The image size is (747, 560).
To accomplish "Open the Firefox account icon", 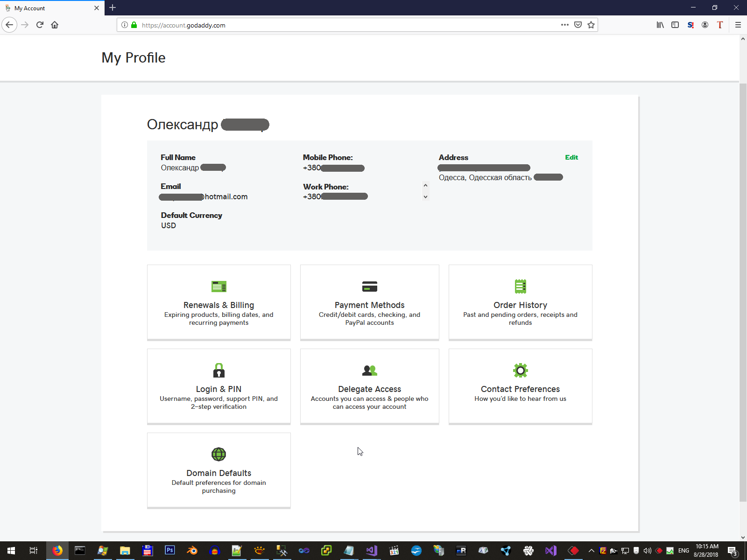I will (705, 25).
